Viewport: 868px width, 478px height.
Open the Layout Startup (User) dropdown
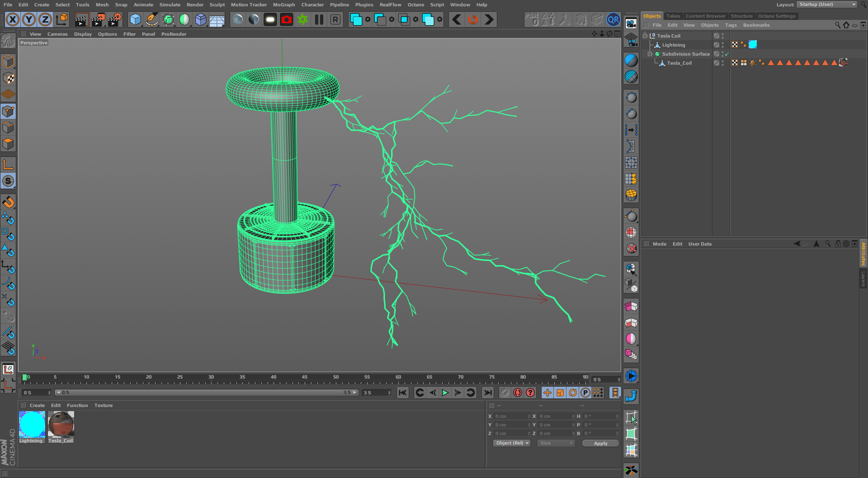coord(827,5)
